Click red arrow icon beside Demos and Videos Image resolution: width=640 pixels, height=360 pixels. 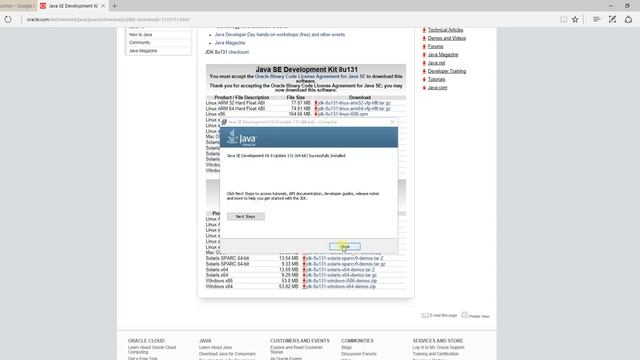click(424, 38)
